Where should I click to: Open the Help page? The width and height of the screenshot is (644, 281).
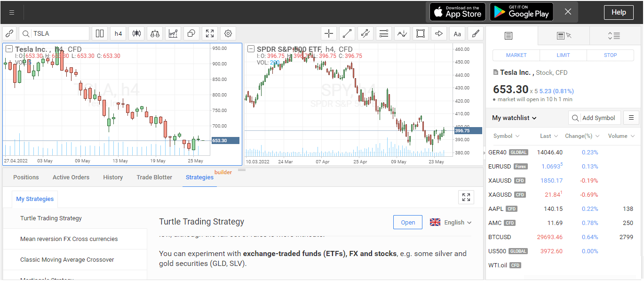619,12
